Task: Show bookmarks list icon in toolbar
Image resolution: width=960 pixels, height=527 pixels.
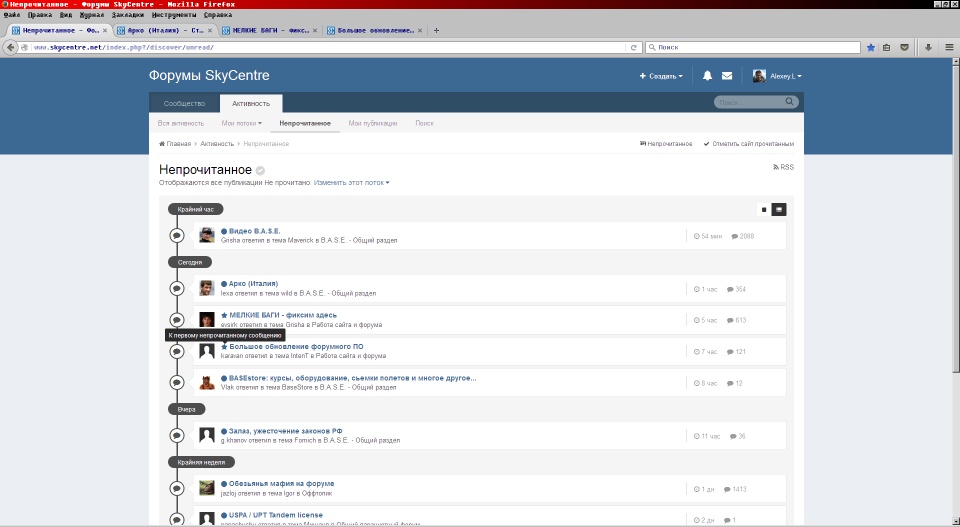Action: (x=887, y=47)
